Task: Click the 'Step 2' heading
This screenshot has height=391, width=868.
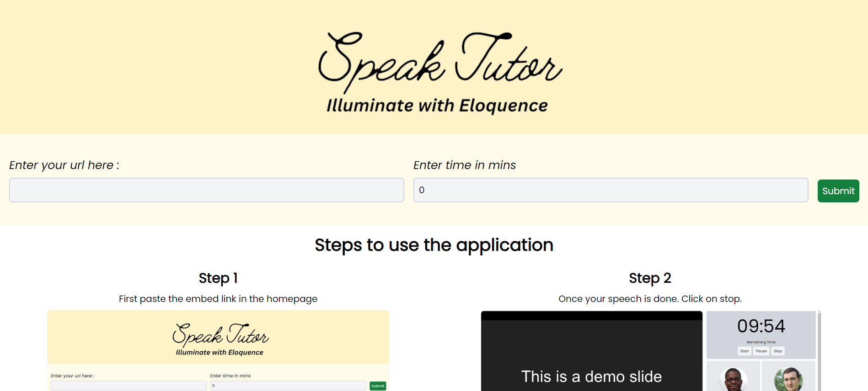Action: point(650,278)
